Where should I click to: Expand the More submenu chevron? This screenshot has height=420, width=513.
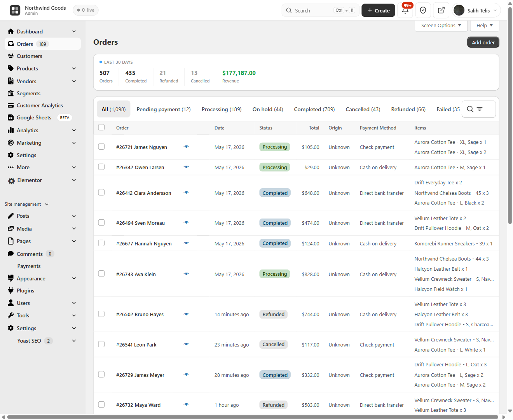coord(74,167)
